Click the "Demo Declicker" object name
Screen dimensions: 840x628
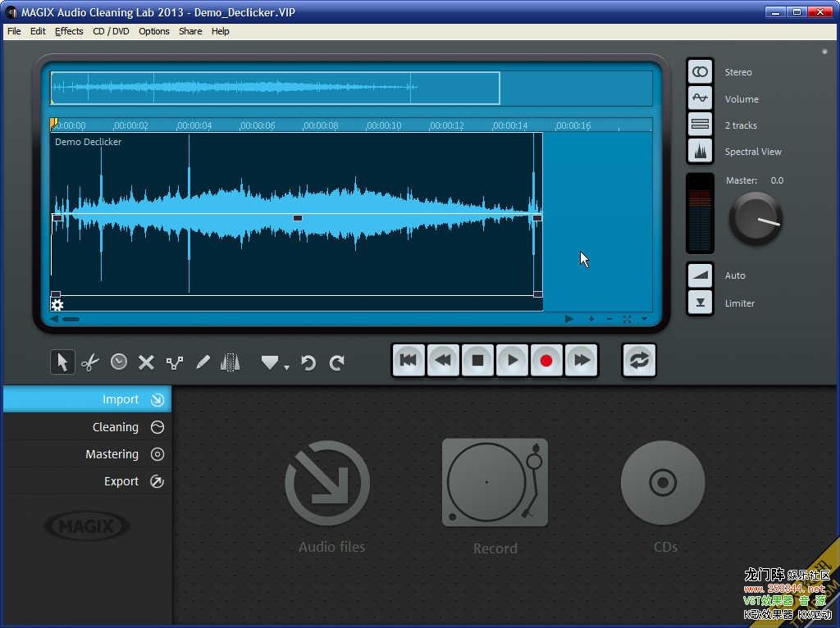[x=88, y=142]
